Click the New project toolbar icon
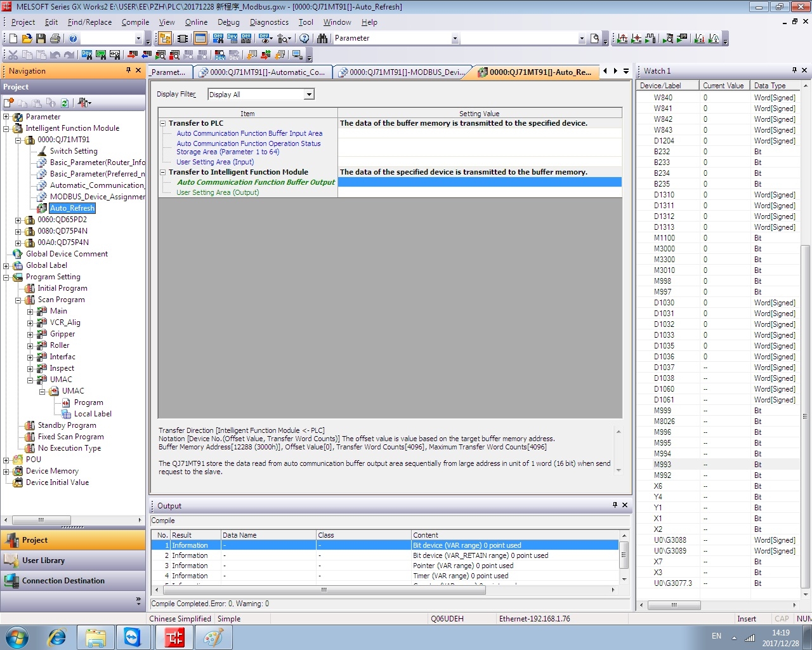The width and height of the screenshot is (812, 650). pyautogui.click(x=13, y=39)
